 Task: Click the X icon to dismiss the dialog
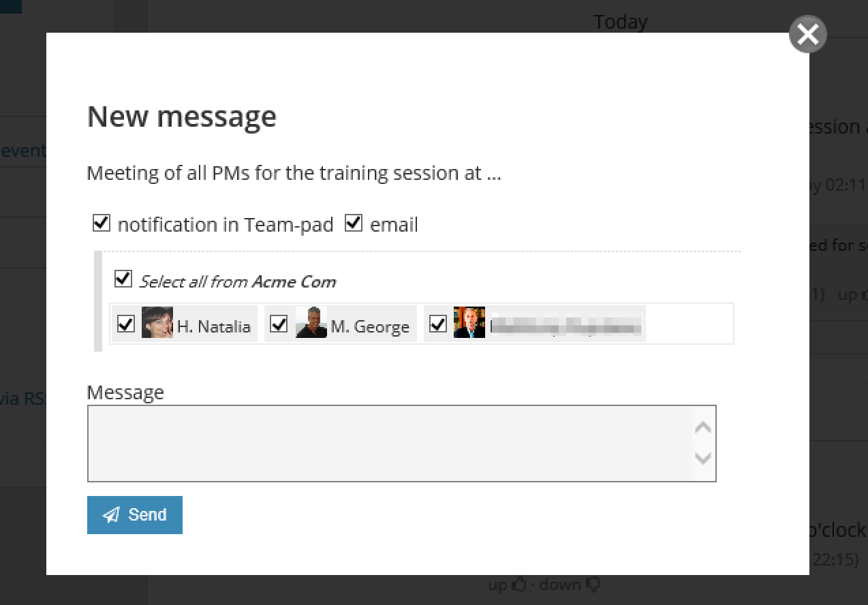click(807, 33)
